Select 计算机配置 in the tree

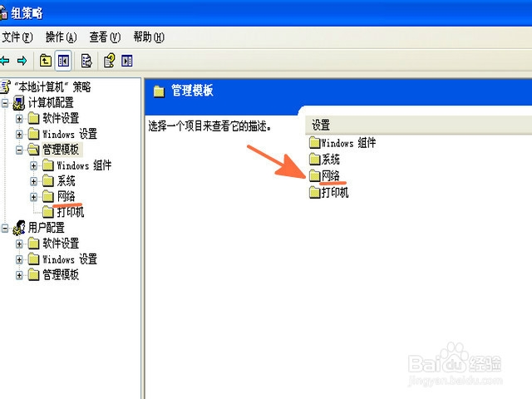(51, 102)
